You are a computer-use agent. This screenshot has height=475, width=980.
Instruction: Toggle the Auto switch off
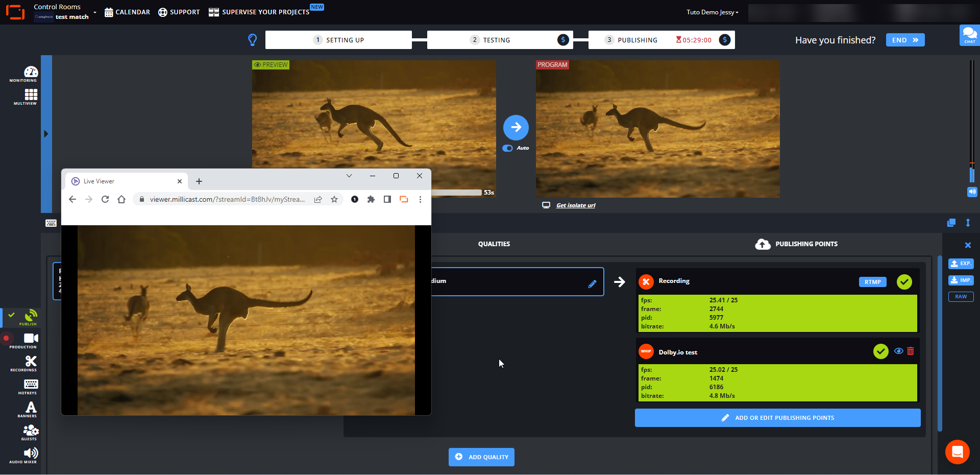[507, 148]
